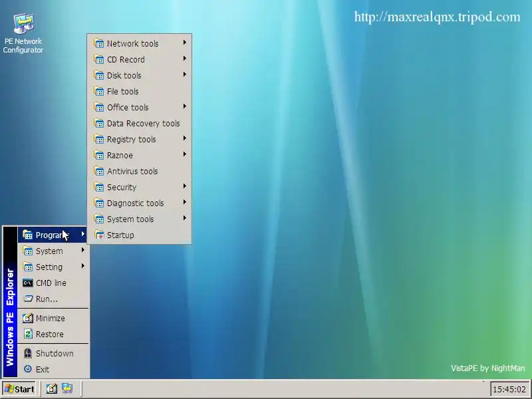The width and height of the screenshot is (532, 399).
Task: Expand the Security submenu arrow
Action: (185, 186)
